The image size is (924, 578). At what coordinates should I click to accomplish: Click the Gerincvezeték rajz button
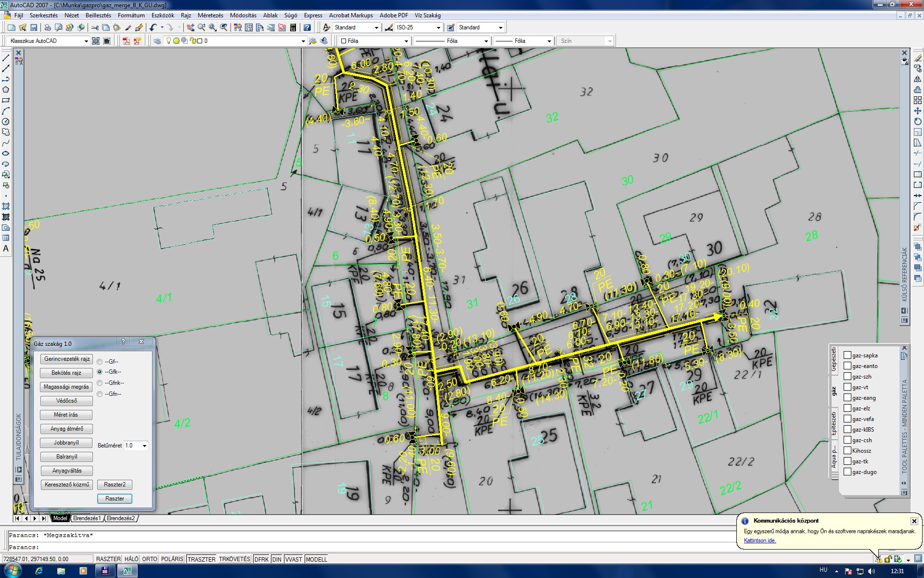click(x=67, y=359)
